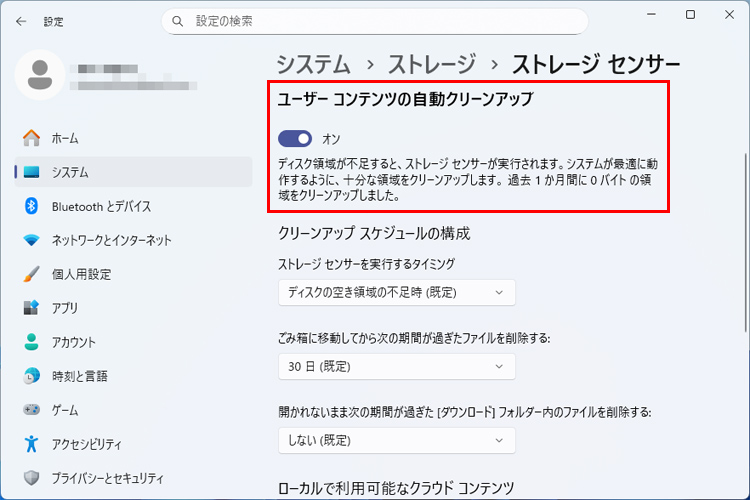Go to the Storage breadcrumb link
The height and width of the screenshot is (500, 750).
point(432,64)
